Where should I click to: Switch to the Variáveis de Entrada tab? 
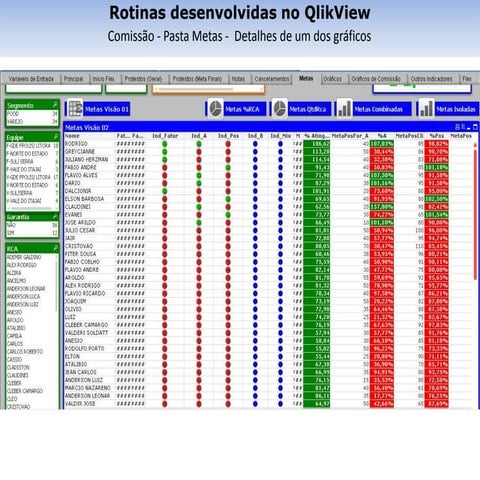click(x=31, y=79)
